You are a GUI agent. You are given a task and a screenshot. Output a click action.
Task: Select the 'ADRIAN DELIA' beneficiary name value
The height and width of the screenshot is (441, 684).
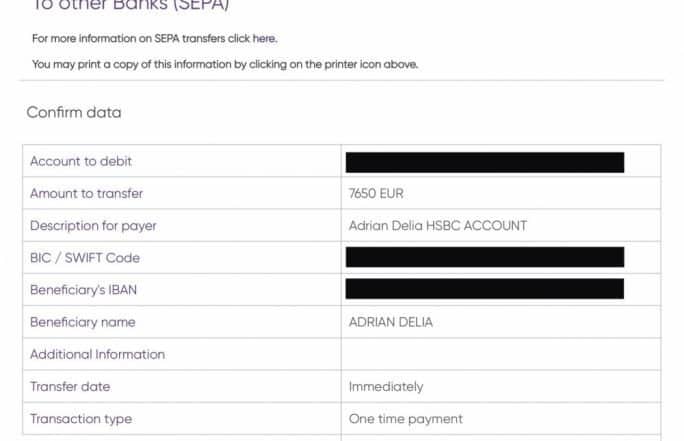click(x=391, y=322)
